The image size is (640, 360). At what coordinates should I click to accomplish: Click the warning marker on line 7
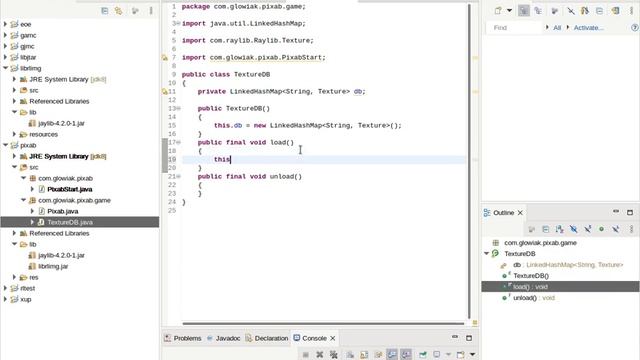coord(165,58)
